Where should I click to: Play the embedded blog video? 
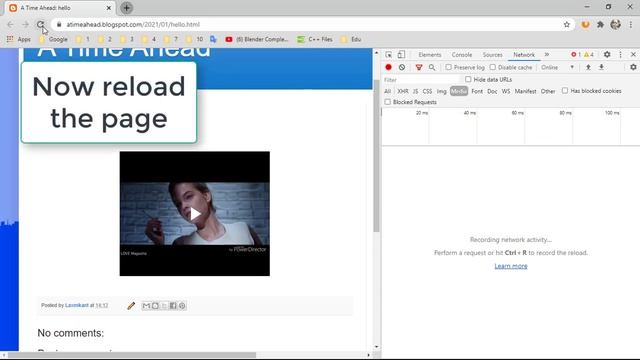point(195,213)
